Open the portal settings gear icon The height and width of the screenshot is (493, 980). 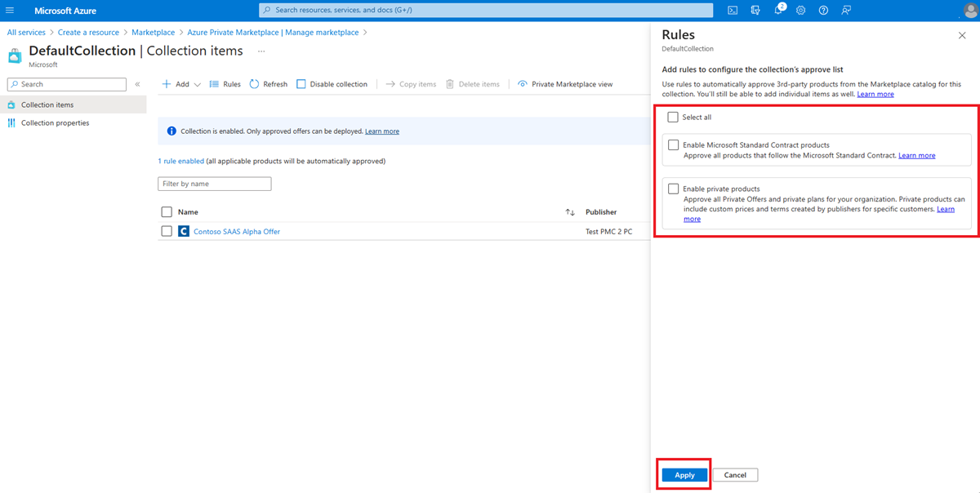800,11
